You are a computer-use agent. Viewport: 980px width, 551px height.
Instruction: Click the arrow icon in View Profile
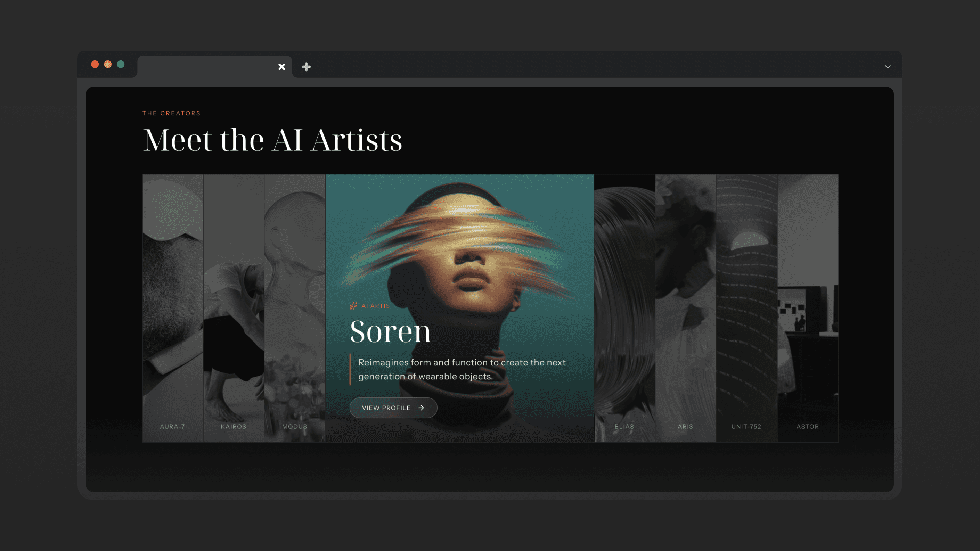[421, 408]
